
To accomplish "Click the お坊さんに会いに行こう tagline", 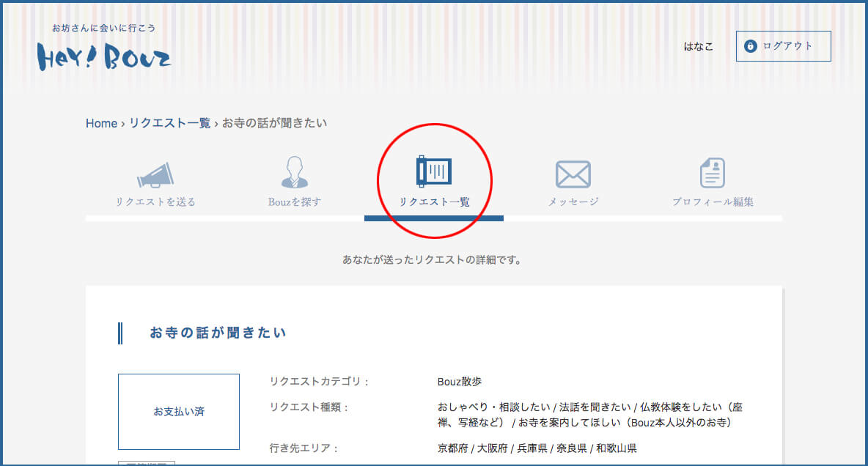I will [103, 28].
